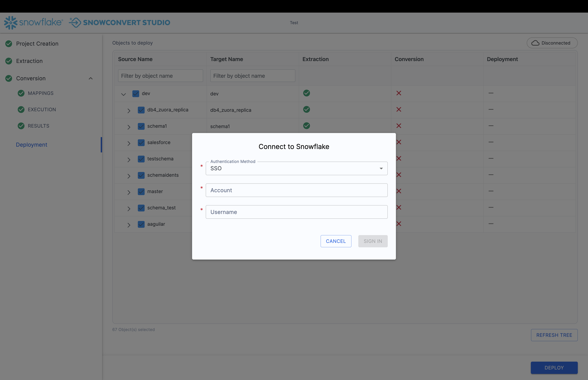The image size is (588, 380).
Task: Click the cloud icon in Disconnected status
Action: pos(535,43)
